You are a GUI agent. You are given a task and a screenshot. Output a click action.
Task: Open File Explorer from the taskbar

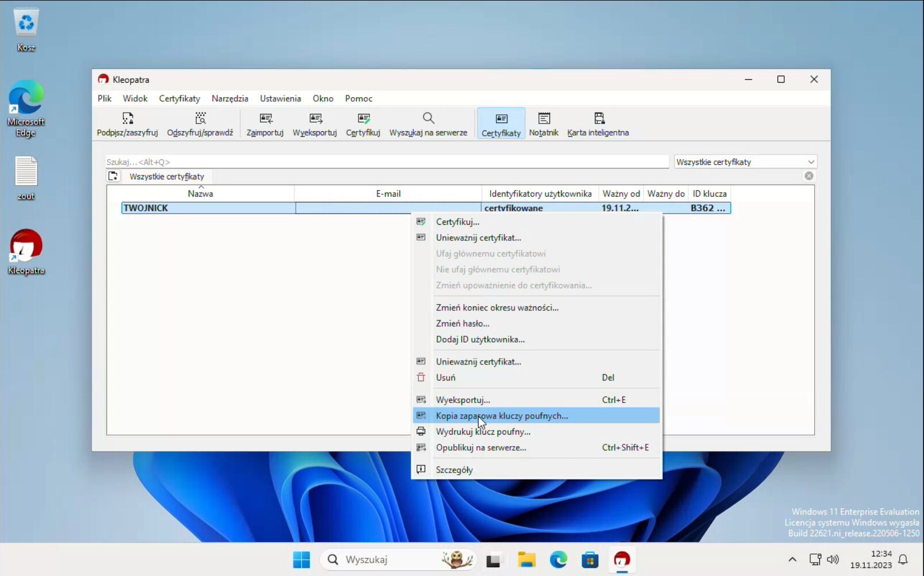click(x=526, y=559)
